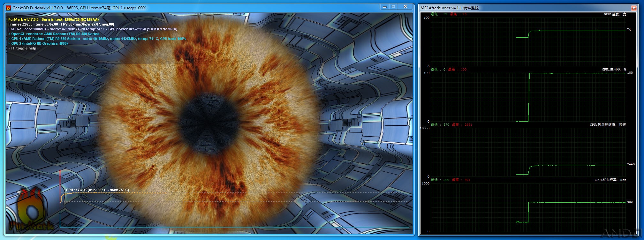The width and height of the screenshot is (644, 240).
Task: Click the 1500 axis label on core clock graph
Action: point(426,184)
